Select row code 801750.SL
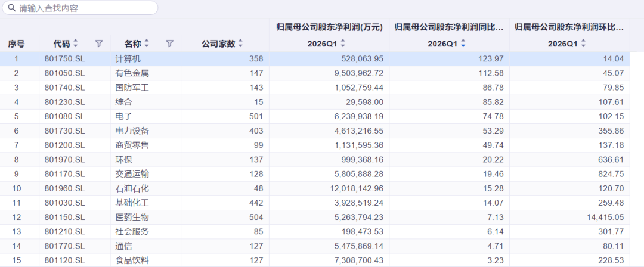The width and height of the screenshot is (644, 267). point(64,59)
